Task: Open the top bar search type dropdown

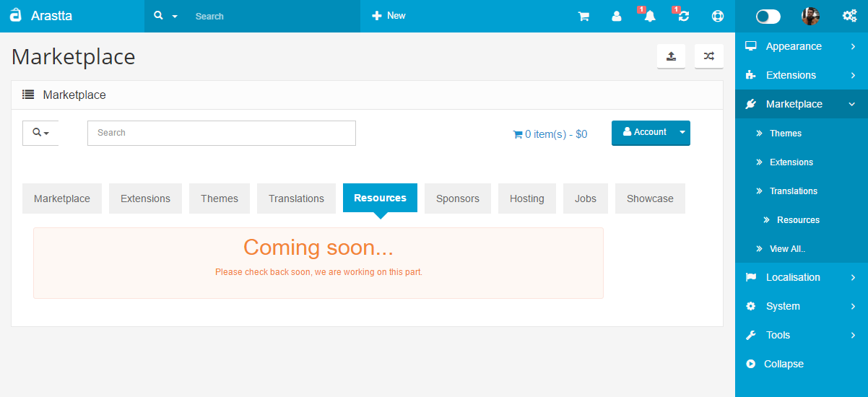Action: [165, 16]
